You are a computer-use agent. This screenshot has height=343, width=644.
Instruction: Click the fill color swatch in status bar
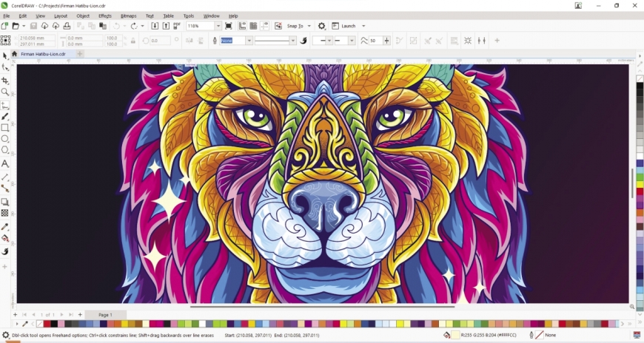click(x=455, y=335)
